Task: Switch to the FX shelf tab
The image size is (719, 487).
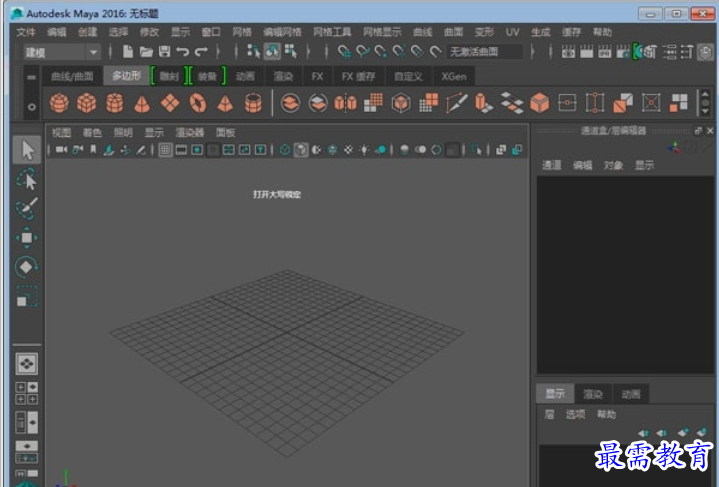Action: [x=317, y=76]
